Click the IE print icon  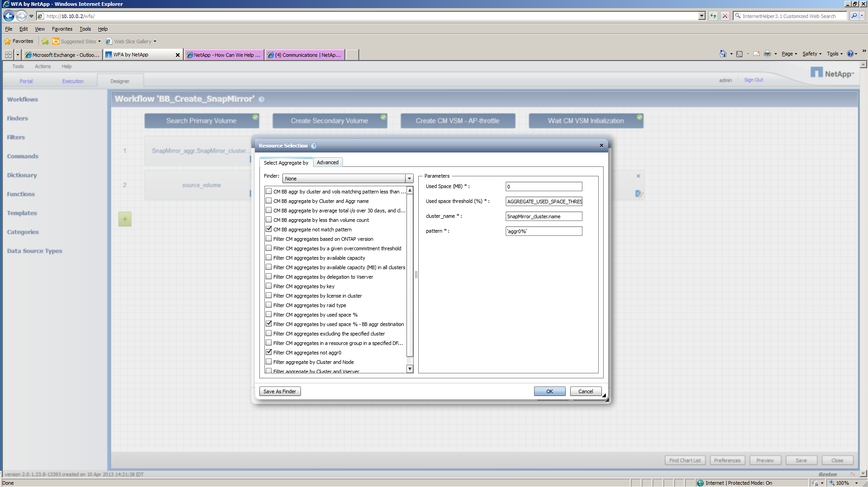click(x=767, y=54)
